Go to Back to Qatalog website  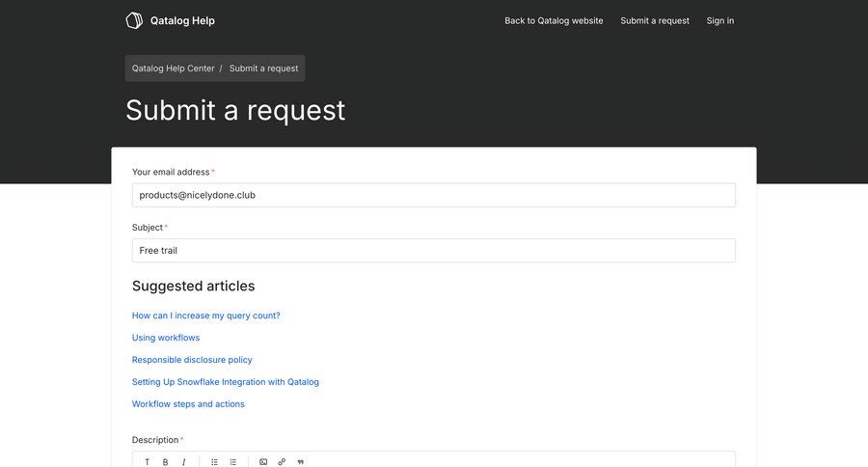pyautogui.click(x=554, y=20)
